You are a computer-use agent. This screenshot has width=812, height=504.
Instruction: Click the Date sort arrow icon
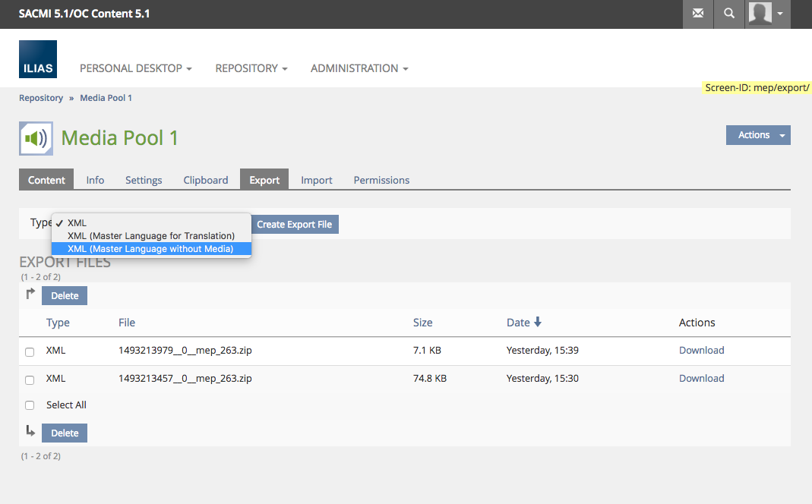pyautogui.click(x=538, y=322)
